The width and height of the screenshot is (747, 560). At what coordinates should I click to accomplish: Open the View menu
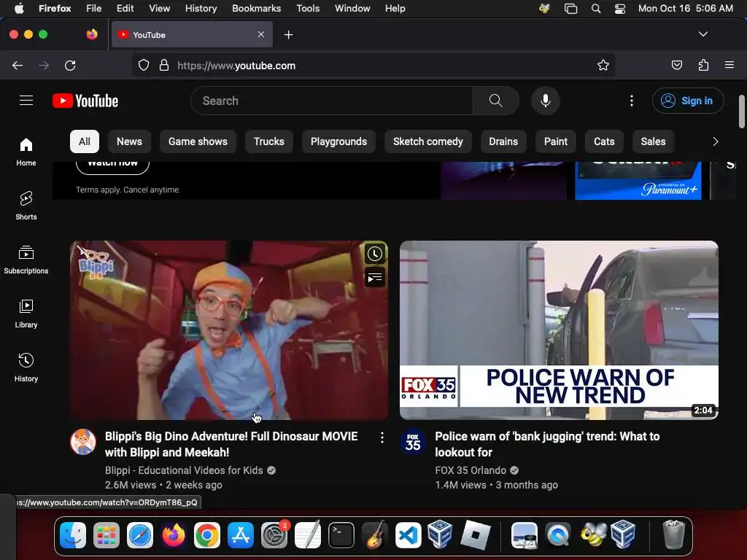click(x=159, y=8)
